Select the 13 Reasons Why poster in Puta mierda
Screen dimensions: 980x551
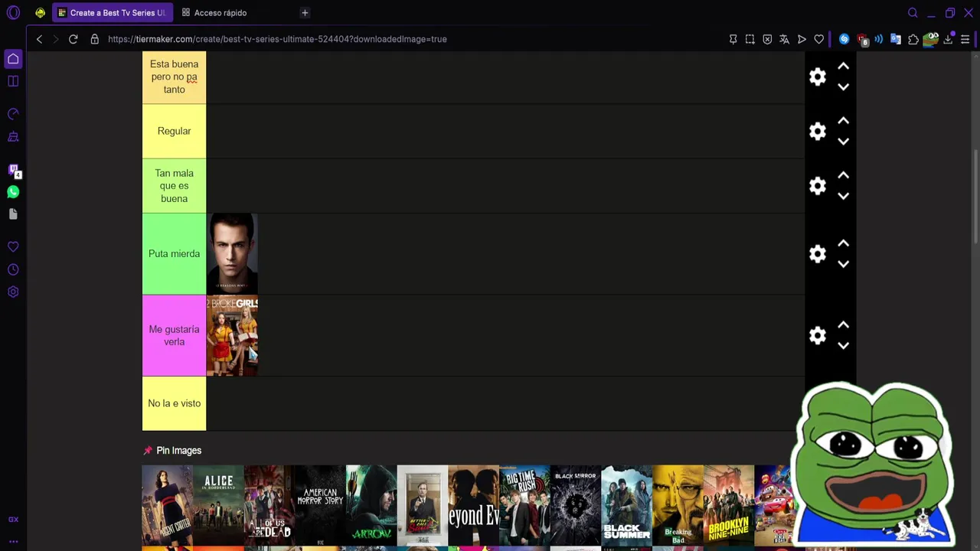click(232, 254)
